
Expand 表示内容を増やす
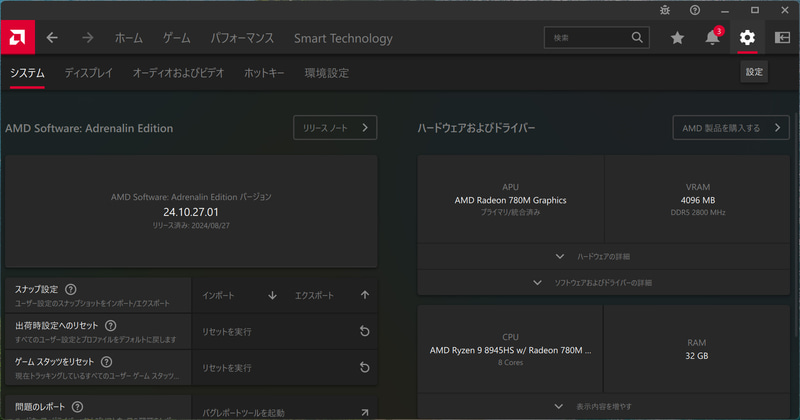[604, 406]
